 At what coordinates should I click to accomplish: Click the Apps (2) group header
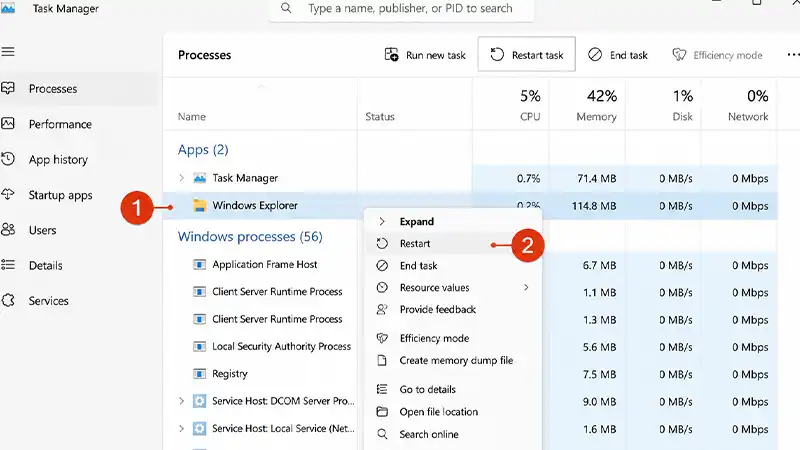tap(203, 149)
